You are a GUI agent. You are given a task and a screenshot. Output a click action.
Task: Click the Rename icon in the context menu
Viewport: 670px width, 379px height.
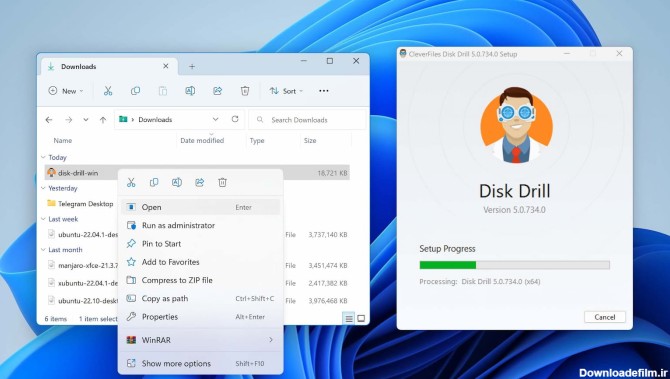(176, 182)
